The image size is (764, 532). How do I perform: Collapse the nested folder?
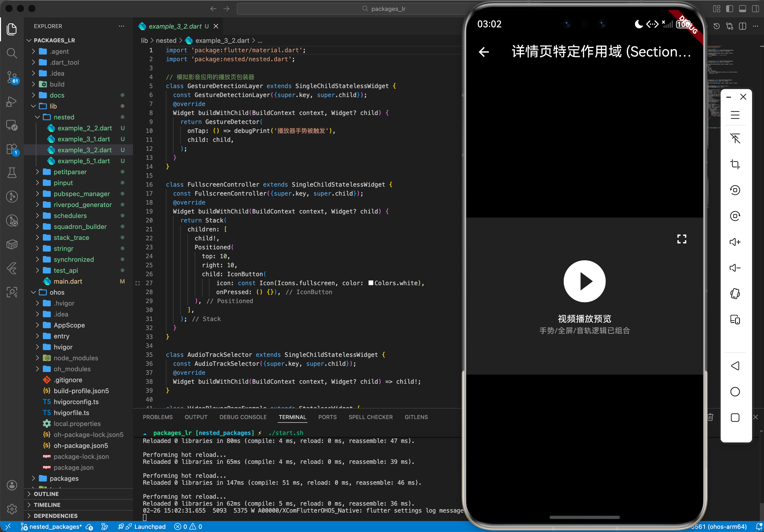[78, 117]
